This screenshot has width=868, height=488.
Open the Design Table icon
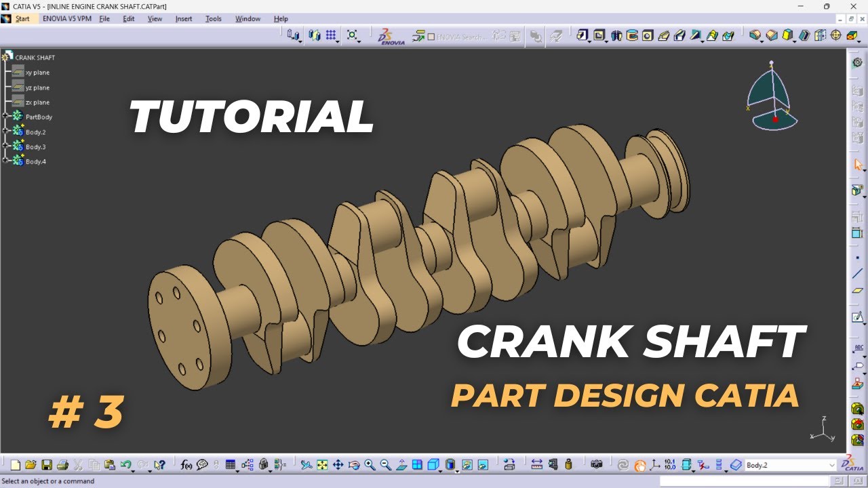tap(230, 465)
